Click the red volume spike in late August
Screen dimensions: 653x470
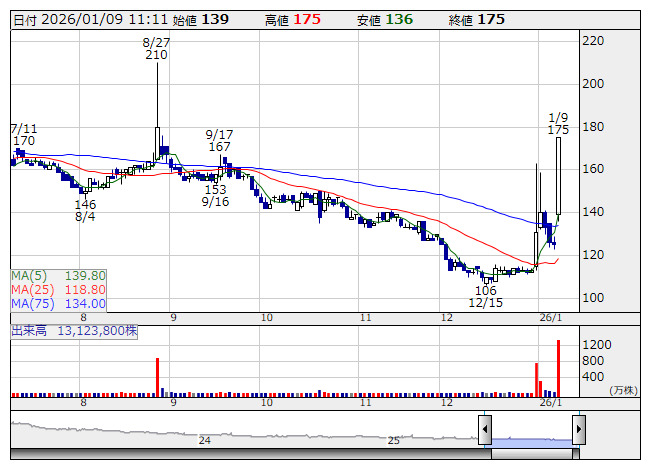(x=157, y=377)
